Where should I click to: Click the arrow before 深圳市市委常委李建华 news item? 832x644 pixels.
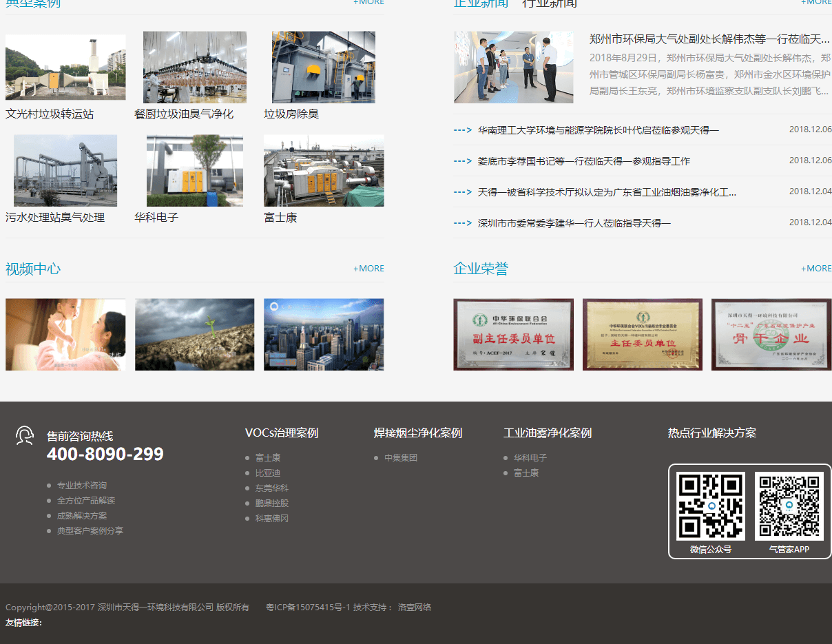462,222
